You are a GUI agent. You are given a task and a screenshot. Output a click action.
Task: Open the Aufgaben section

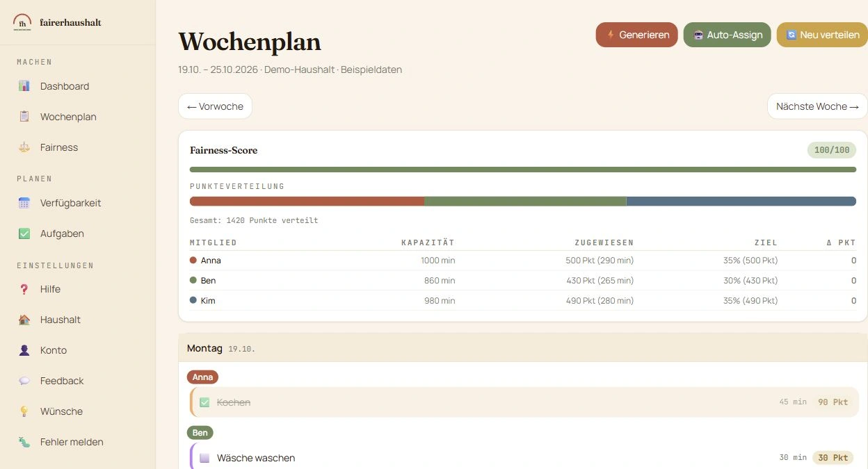tap(77, 233)
